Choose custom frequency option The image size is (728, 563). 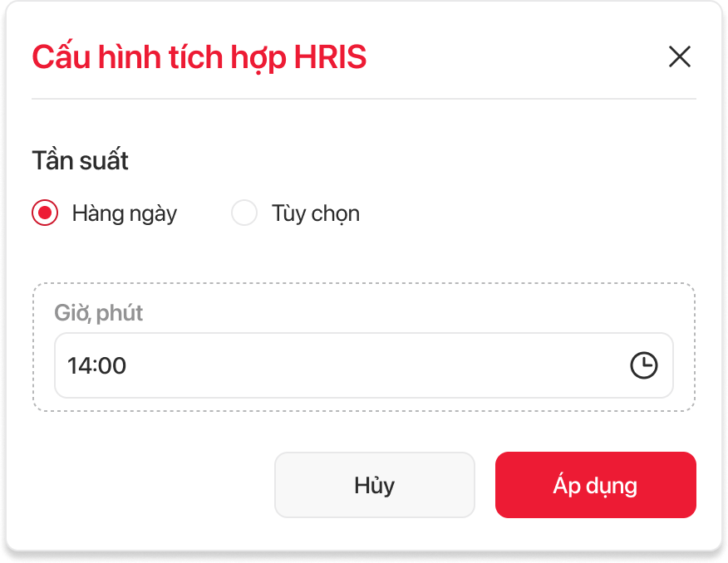coord(244,213)
